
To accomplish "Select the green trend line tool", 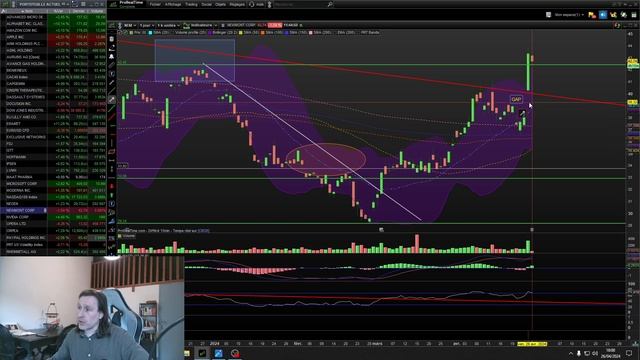I will [x=111, y=109].
